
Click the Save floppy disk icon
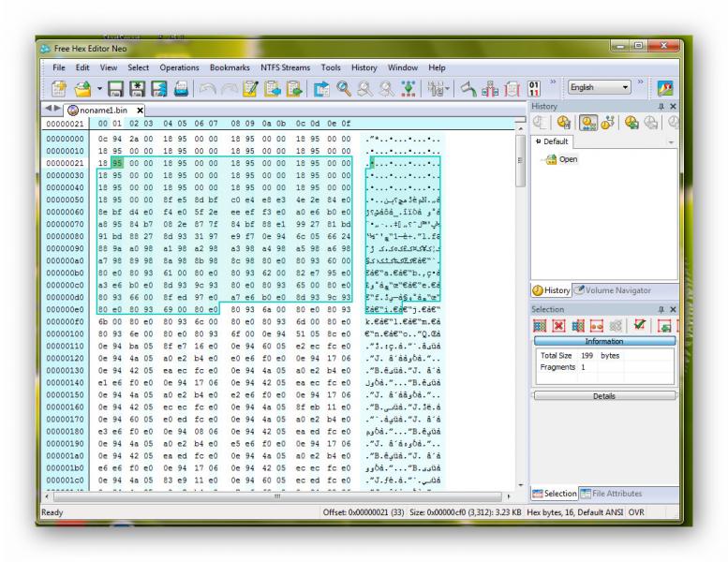point(115,88)
